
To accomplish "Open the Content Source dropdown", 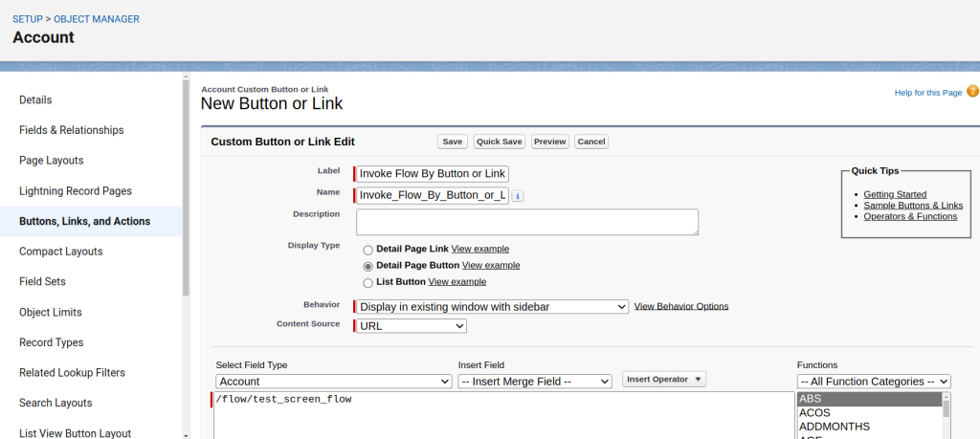I will (x=412, y=326).
